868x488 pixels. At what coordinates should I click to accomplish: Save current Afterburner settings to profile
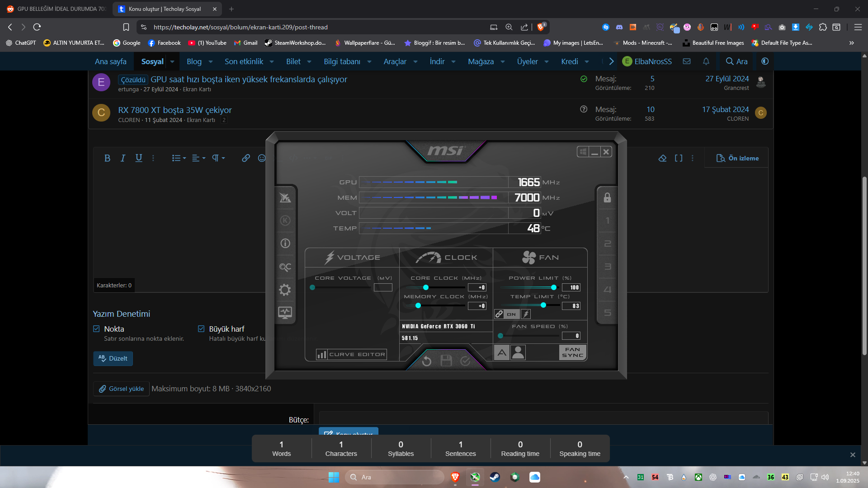(446, 361)
